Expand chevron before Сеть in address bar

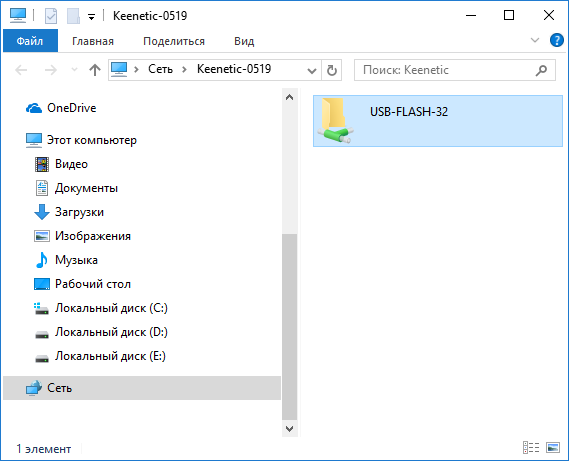click(x=136, y=69)
